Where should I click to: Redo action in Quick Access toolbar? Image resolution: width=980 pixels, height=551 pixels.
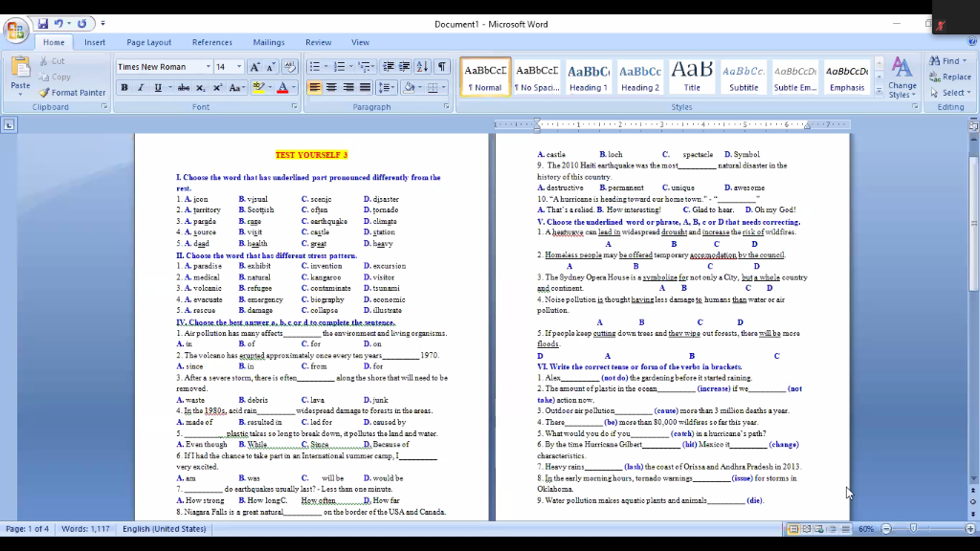[82, 24]
